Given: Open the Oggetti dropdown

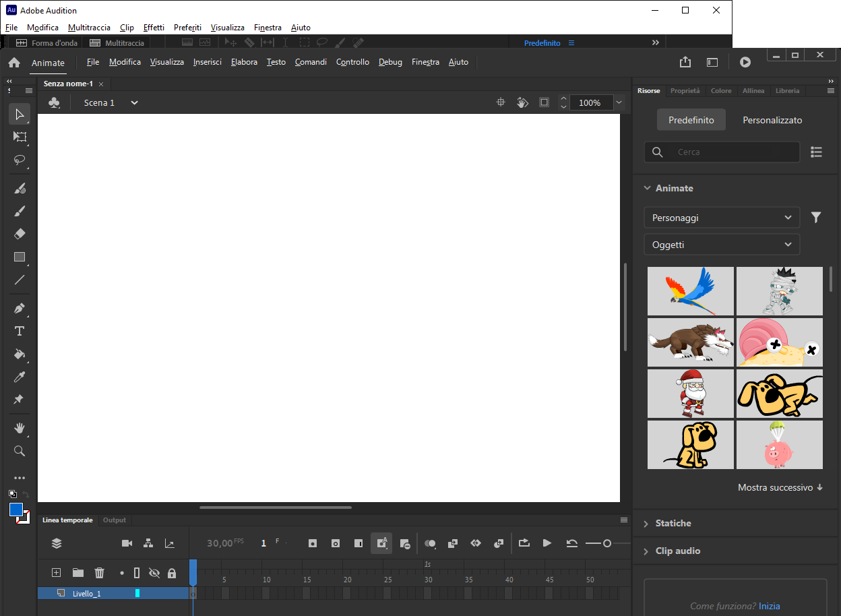Looking at the screenshot, I should [x=722, y=245].
